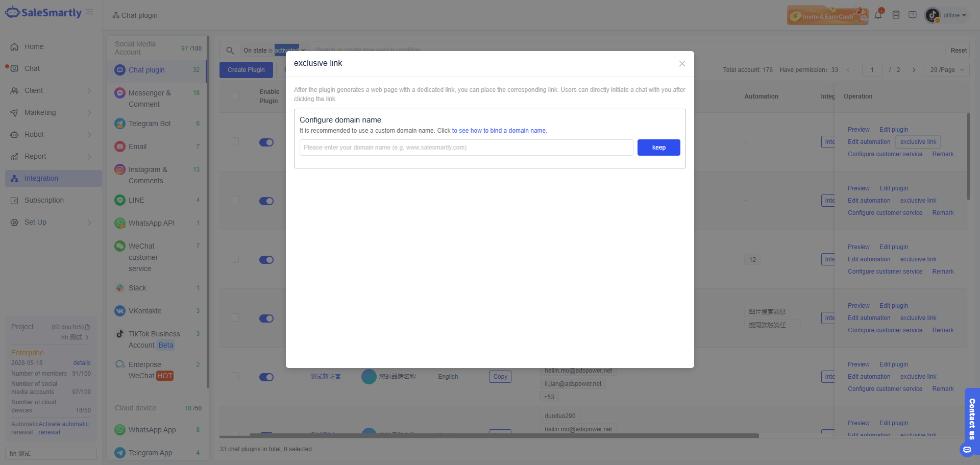Open the Telegram Bot channel
Viewport: 980px width, 465px height.
coord(149,124)
